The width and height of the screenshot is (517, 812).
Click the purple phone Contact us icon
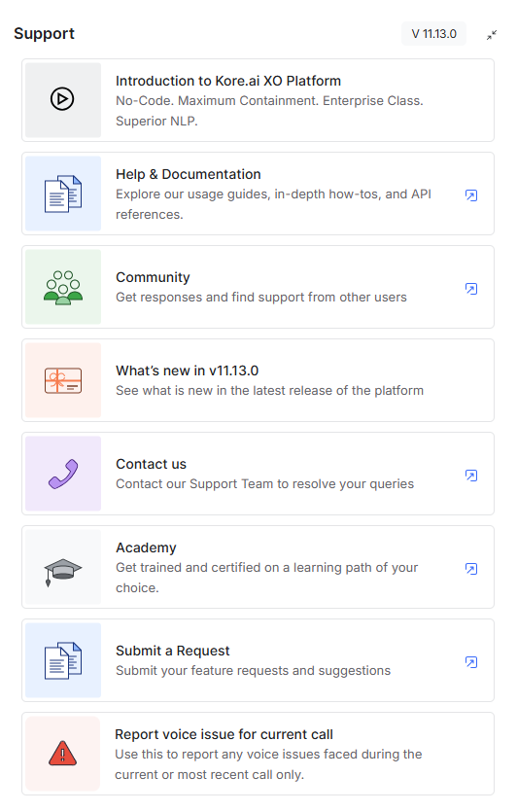pos(63,474)
